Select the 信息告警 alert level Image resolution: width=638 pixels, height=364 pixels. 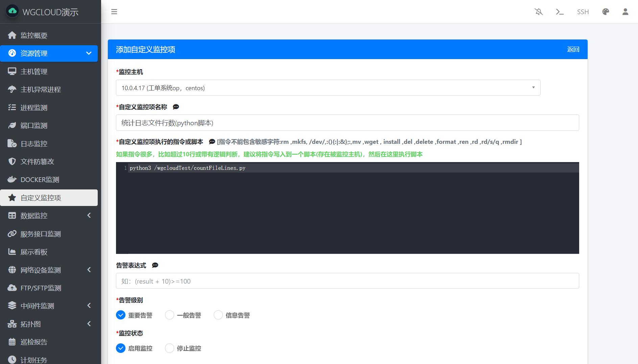point(218,315)
